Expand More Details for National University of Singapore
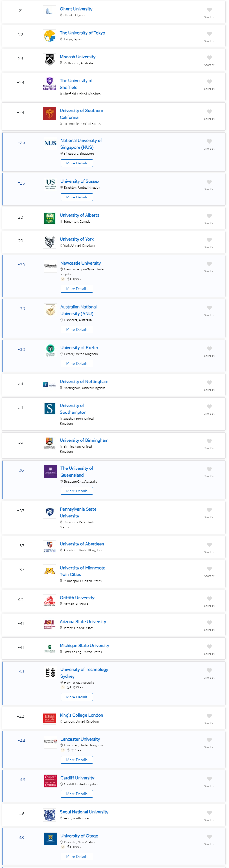This screenshot has width=229, height=868. [x=77, y=163]
